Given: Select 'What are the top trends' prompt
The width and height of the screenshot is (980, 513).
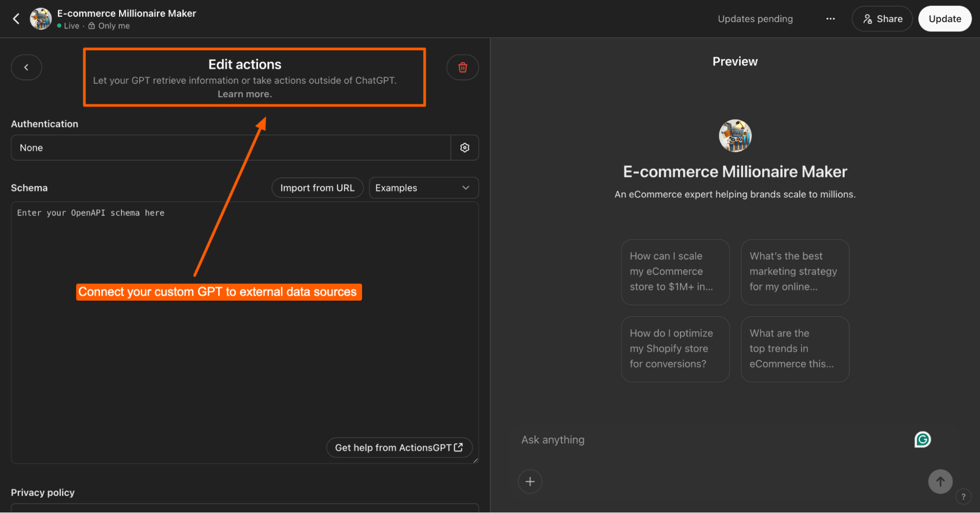Looking at the screenshot, I should coord(795,349).
